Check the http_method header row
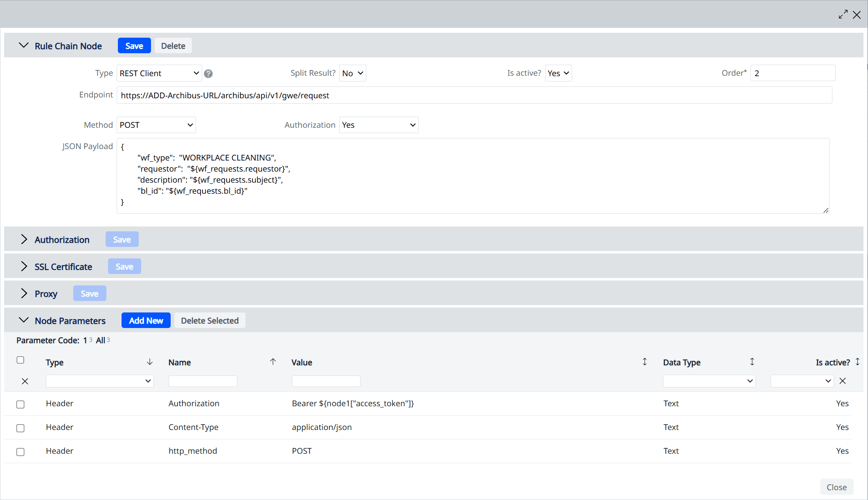Image resolution: width=868 pixels, height=500 pixels. [20, 452]
